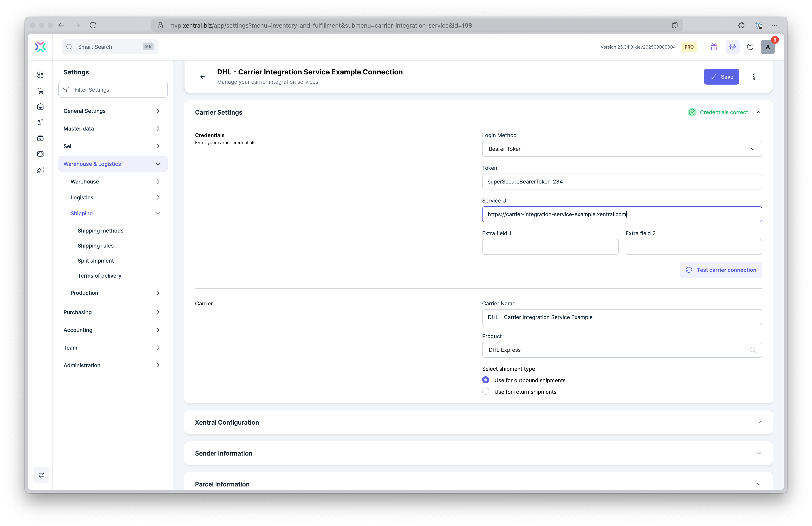Open the gift box icon in header

[714, 47]
